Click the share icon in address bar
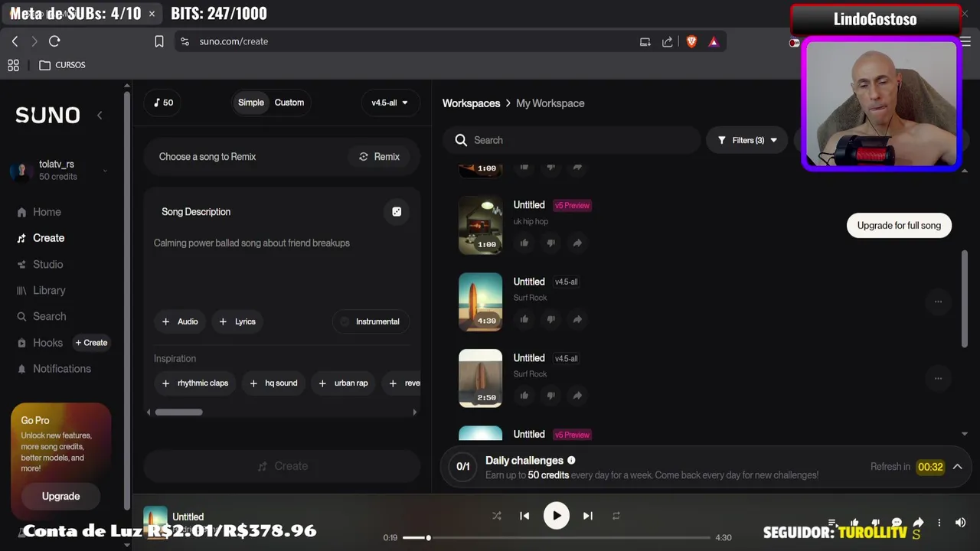 [x=668, y=42]
